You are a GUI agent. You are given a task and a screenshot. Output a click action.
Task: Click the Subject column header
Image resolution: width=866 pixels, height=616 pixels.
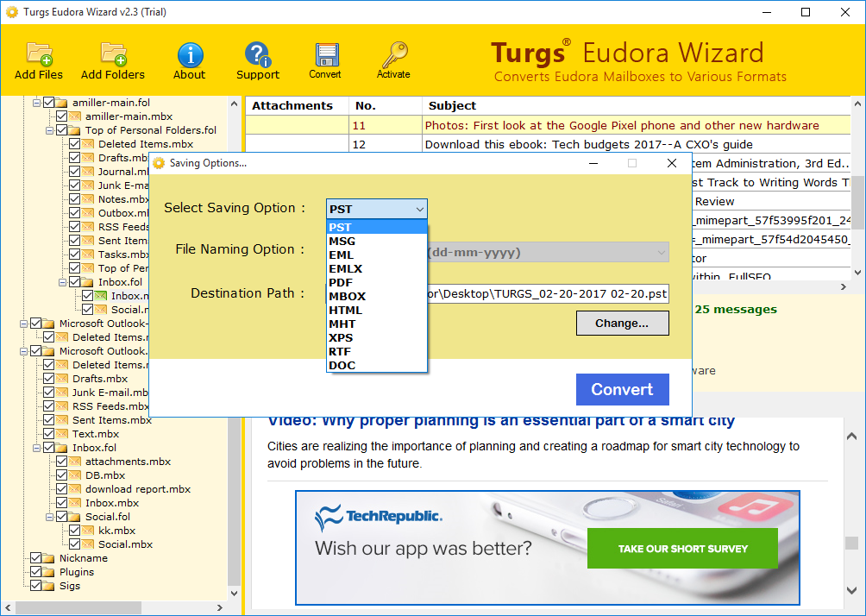tap(636, 105)
